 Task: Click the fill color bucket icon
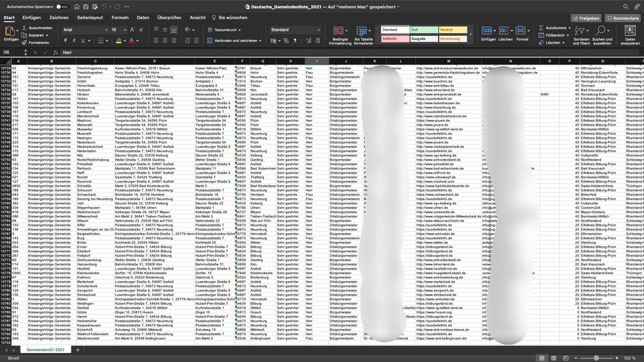click(119, 41)
